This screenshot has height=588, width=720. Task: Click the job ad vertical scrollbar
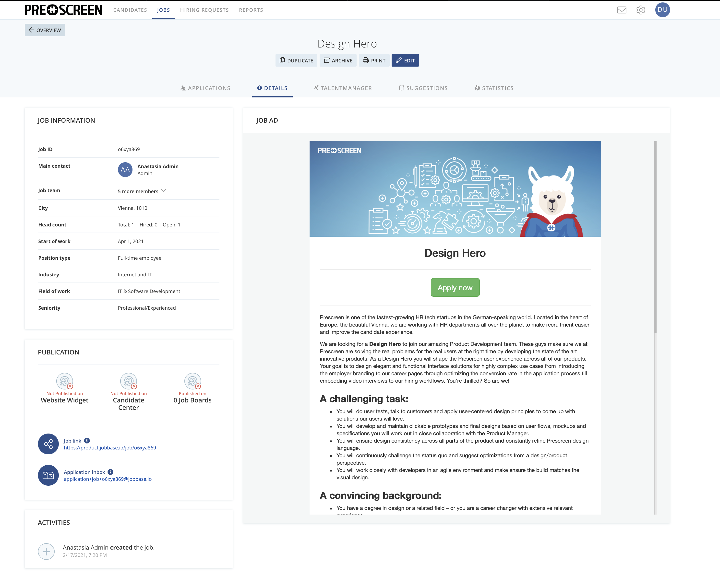[x=655, y=237]
